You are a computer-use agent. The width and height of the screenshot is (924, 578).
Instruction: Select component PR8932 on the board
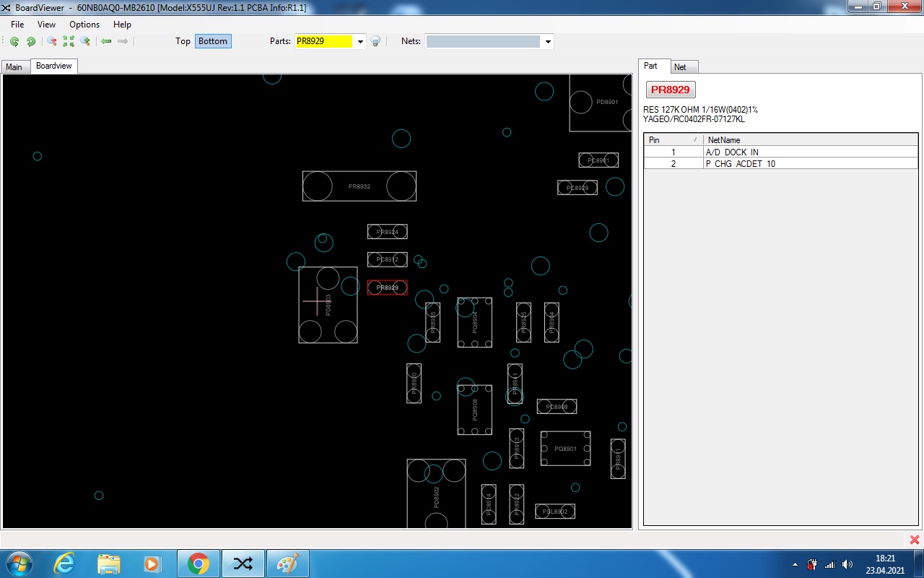pos(359,186)
